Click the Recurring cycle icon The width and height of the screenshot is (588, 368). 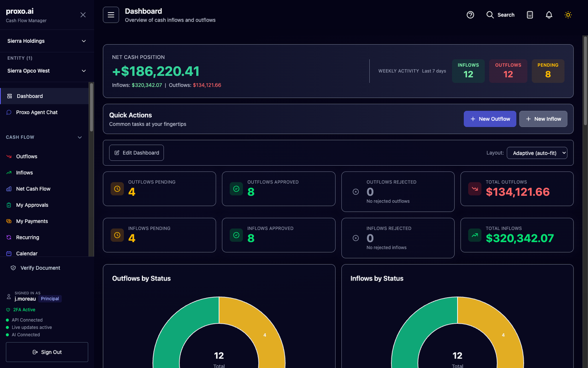point(9,237)
